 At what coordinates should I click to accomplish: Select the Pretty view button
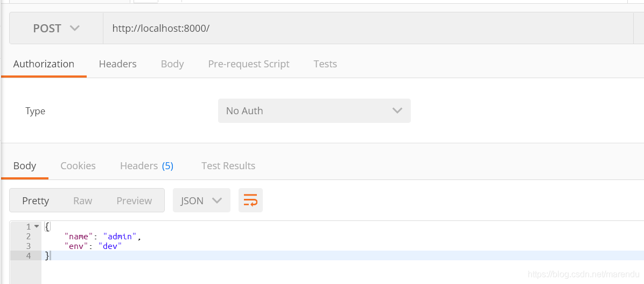[x=36, y=200]
